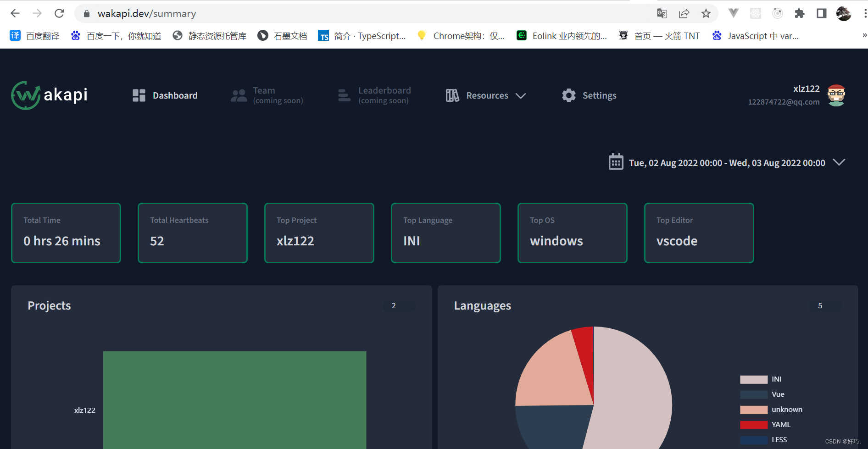Expand the Resources chevron
This screenshot has width=868, height=449.
click(x=520, y=96)
